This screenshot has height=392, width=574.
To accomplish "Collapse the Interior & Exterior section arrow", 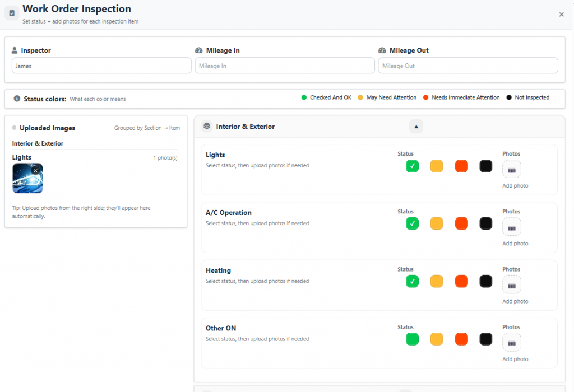I will coord(416,127).
